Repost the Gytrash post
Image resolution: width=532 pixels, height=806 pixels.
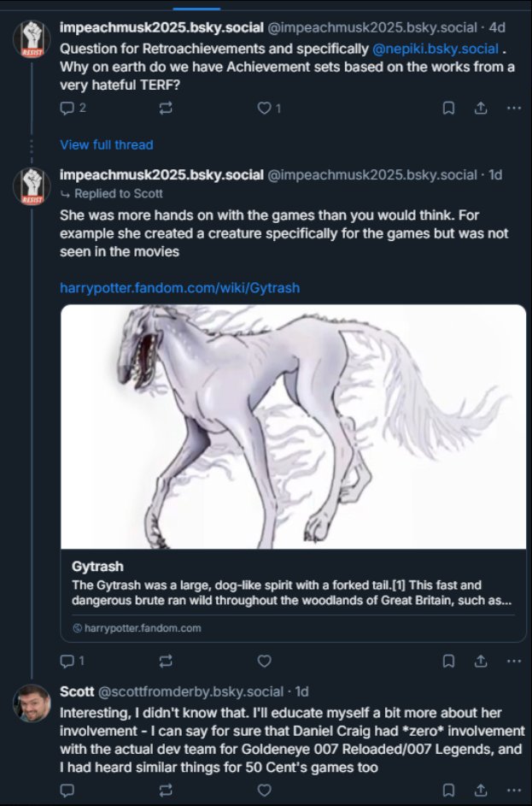pos(167,661)
